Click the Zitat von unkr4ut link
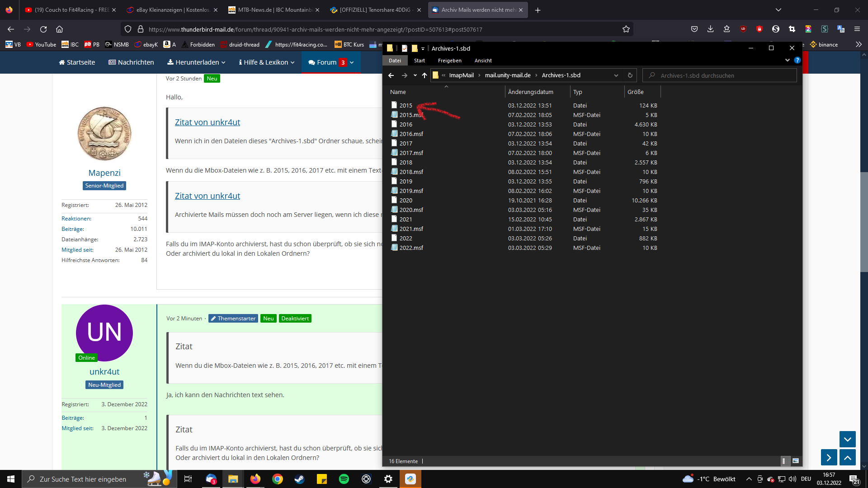868x488 pixels. (208, 122)
